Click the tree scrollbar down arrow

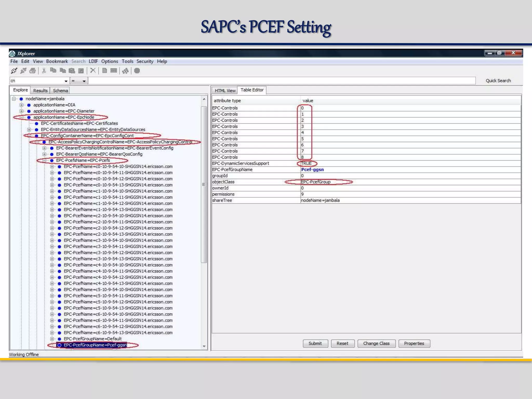click(204, 346)
